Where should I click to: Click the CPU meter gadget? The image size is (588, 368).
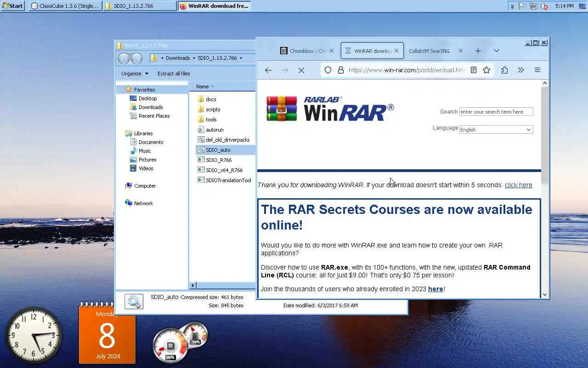coord(170,345)
